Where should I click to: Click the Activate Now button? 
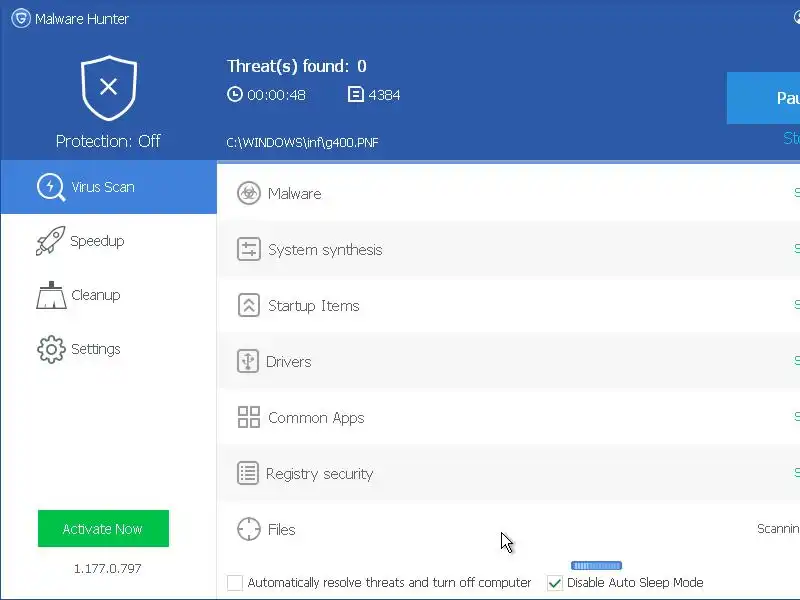click(x=103, y=529)
